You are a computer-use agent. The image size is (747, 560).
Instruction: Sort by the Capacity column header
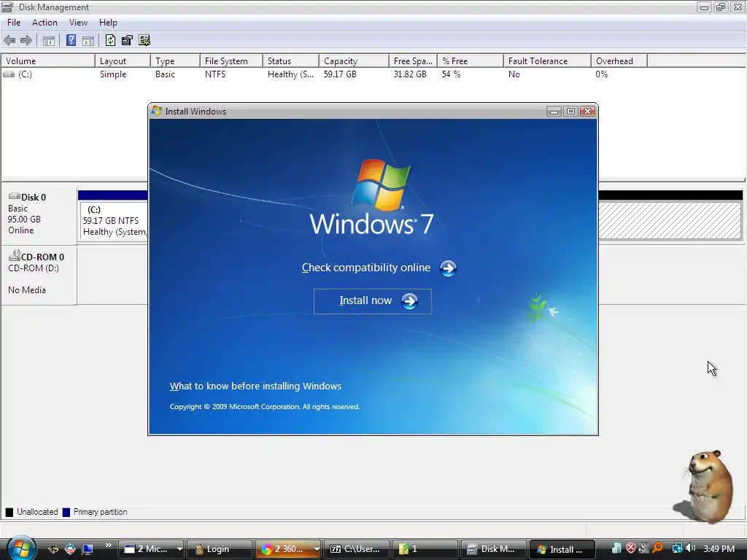(x=354, y=61)
